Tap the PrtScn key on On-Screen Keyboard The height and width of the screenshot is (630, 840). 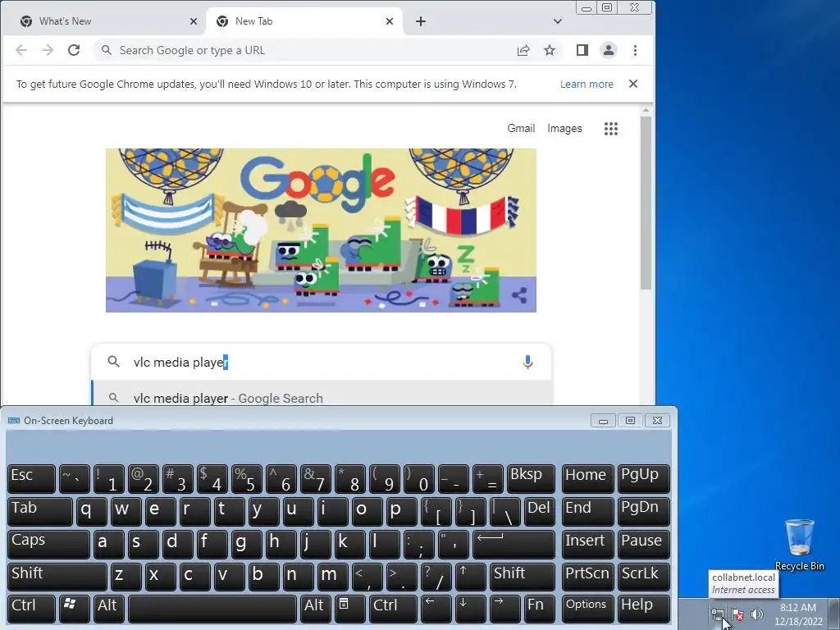pos(587,577)
